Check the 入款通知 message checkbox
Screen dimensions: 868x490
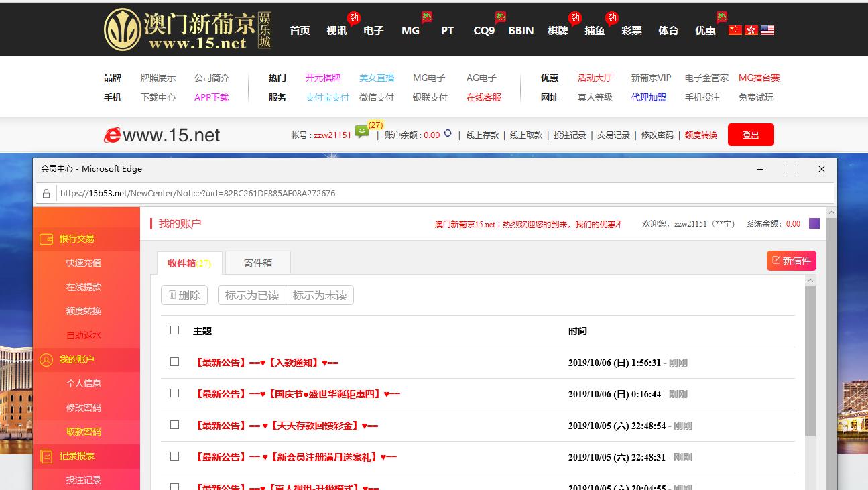pos(175,361)
